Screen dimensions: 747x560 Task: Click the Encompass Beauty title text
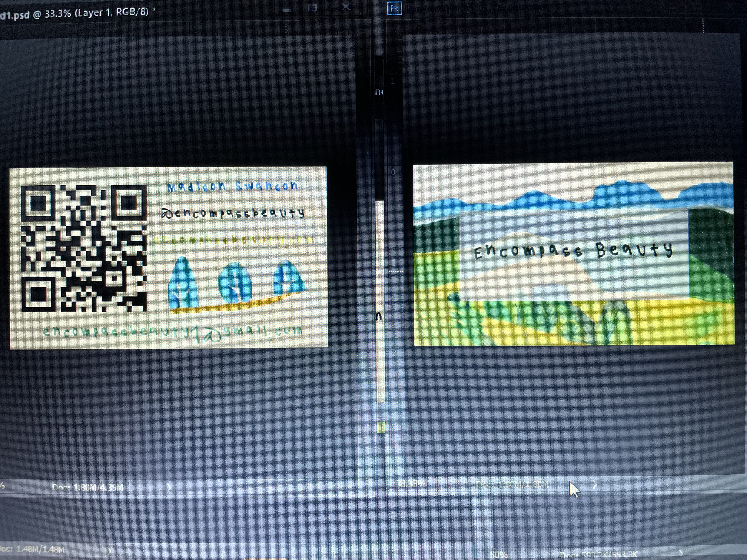click(573, 251)
